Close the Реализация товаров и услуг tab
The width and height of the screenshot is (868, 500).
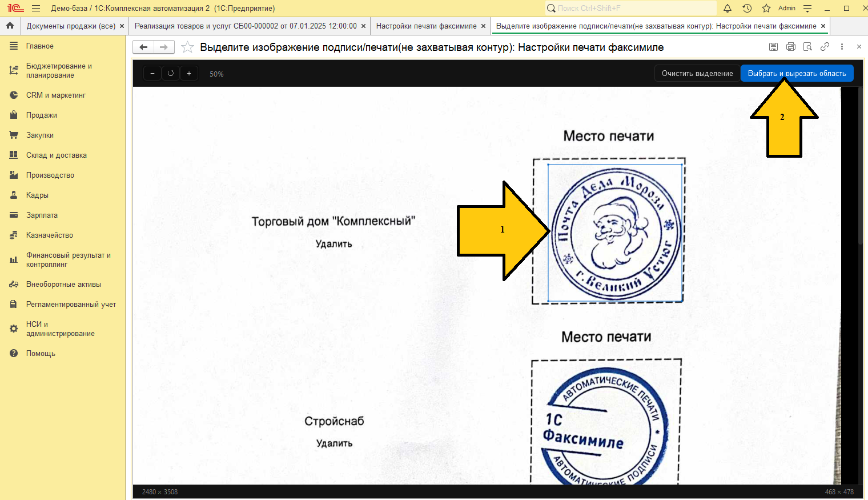click(x=363, y=26)
